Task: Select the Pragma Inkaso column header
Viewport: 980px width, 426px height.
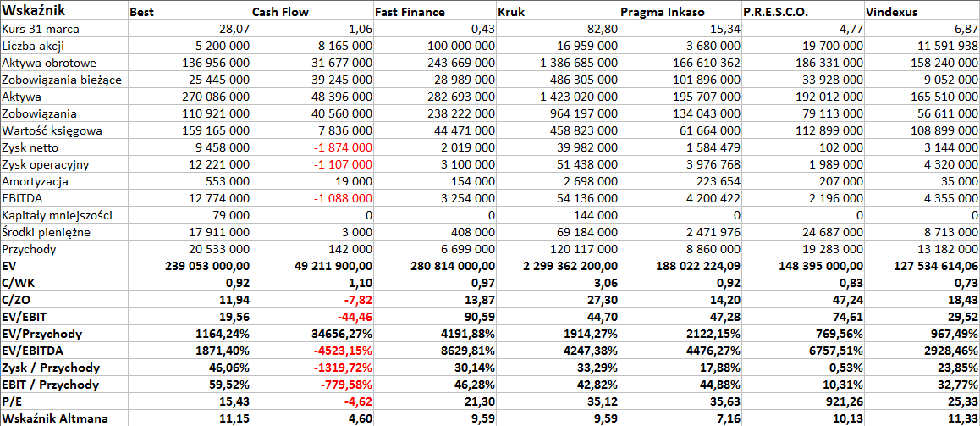Action: pyautogui.click(x=680, y=11)
